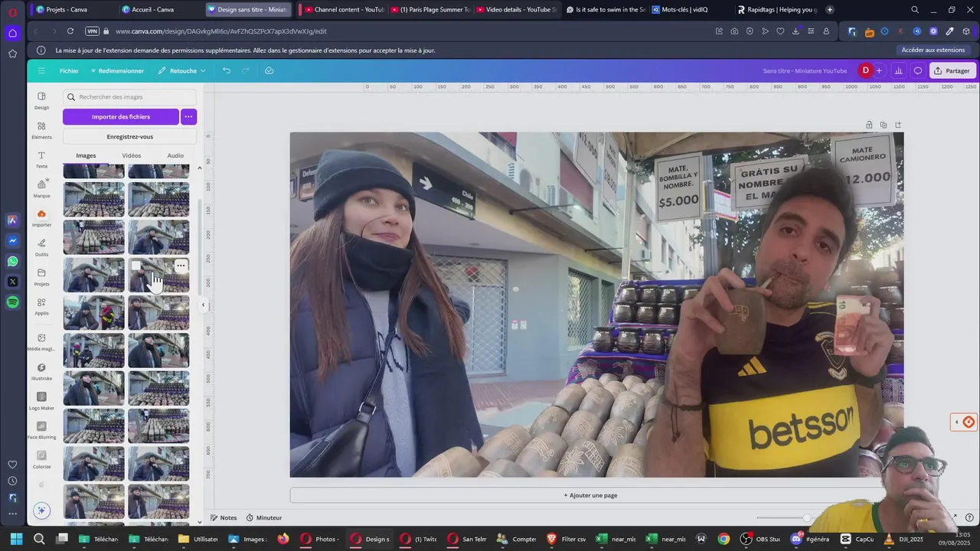Click the design title Sans titre - Miniature YouTube
This screenshot has height=551, width=980.
click(805, 70)
